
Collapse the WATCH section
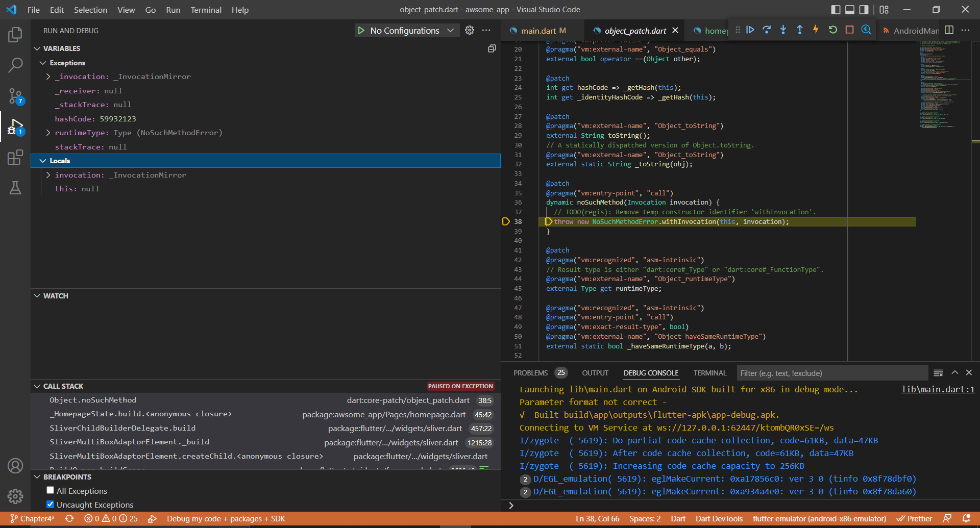point(37,296)
